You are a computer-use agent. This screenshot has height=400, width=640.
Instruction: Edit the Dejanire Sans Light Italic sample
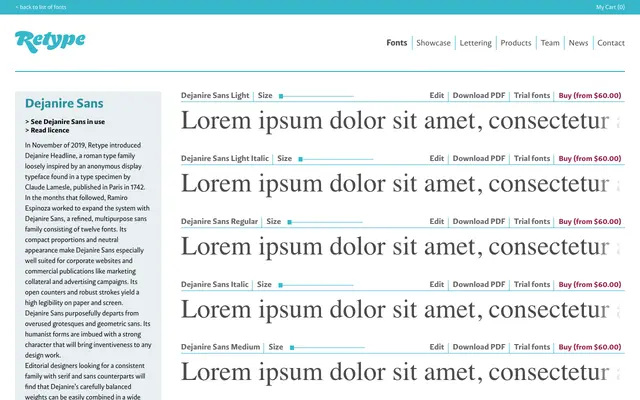(x=436, y=158)
